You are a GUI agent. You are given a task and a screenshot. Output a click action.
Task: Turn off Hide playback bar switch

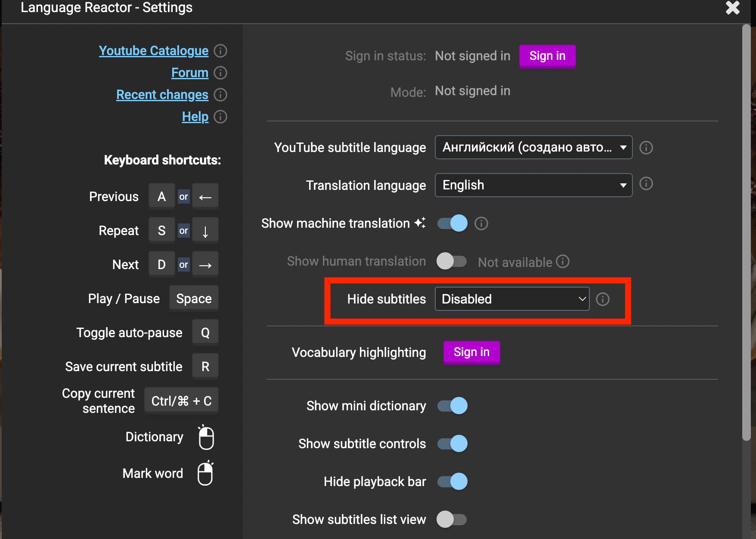pos(452,481)
